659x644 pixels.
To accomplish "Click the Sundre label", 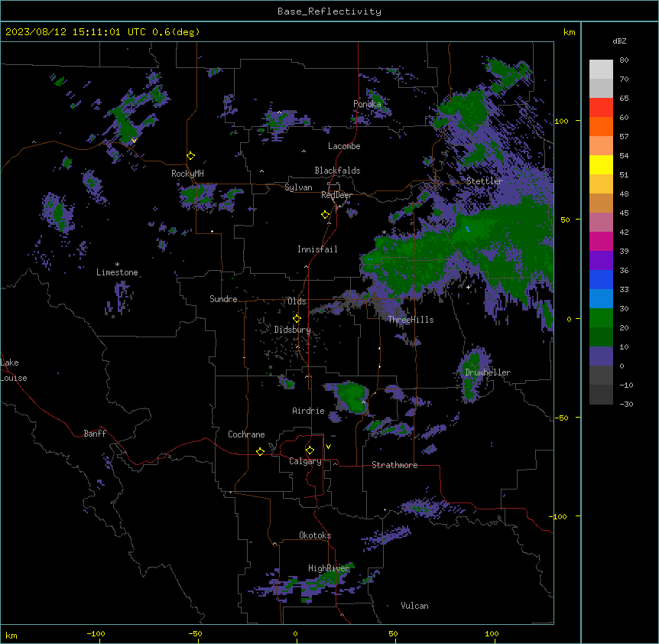I will click(x=223, y=299).
